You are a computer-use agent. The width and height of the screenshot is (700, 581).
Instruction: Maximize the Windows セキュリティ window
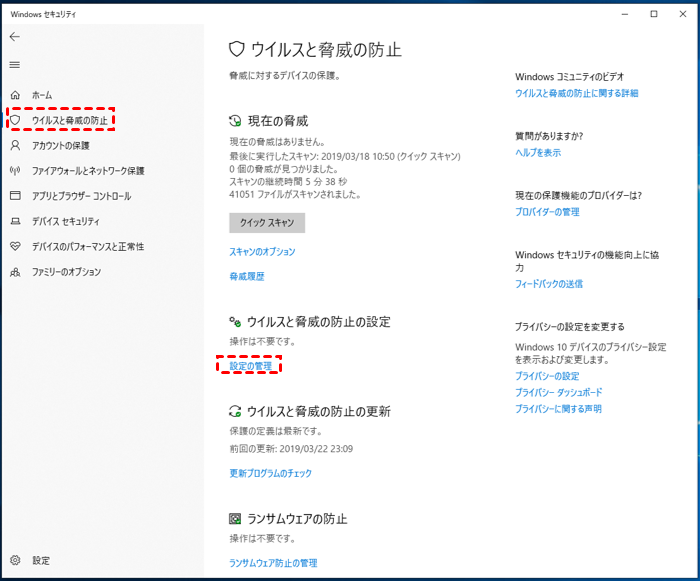click(x=654, y=14)
